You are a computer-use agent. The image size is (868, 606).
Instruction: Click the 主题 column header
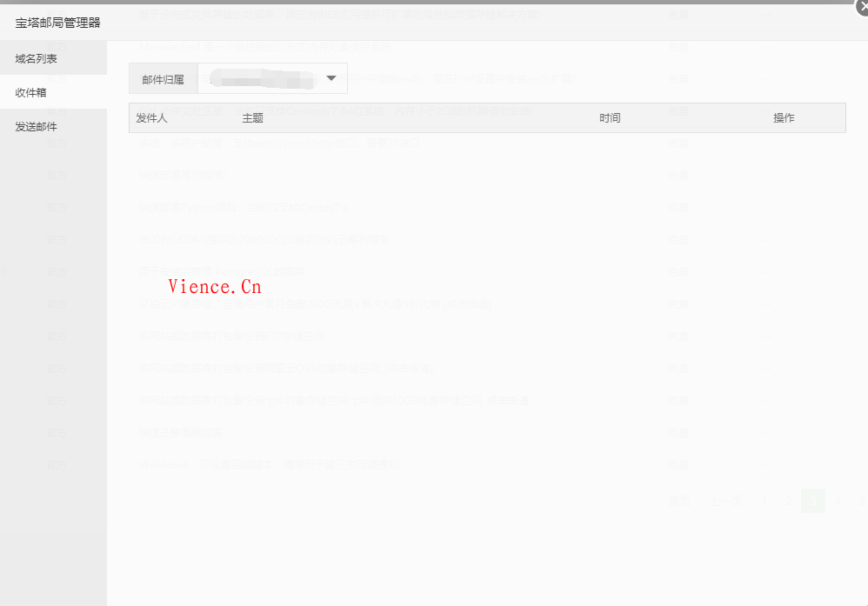tap(252, 117)
